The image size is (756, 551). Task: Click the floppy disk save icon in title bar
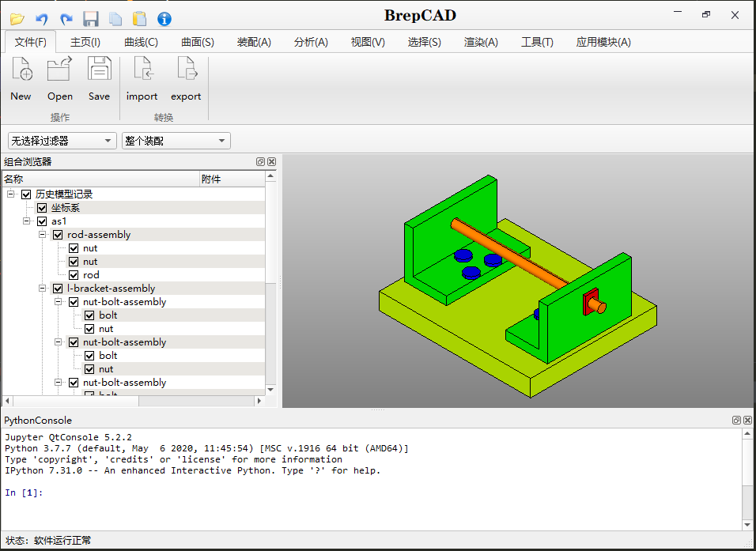pyautogui.click(x=91, y=19)
